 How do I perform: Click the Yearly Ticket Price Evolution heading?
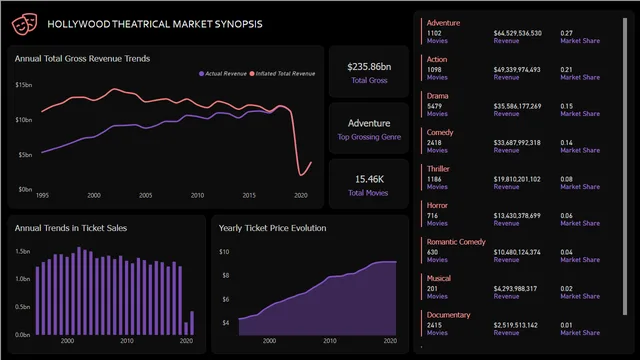(272, 228)
